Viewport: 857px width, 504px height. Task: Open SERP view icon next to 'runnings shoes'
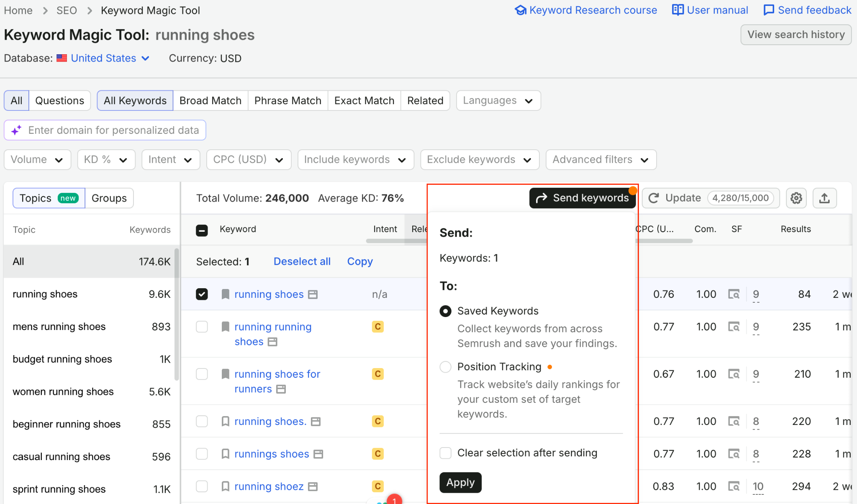pyautogui.click(x=318, y=454)
